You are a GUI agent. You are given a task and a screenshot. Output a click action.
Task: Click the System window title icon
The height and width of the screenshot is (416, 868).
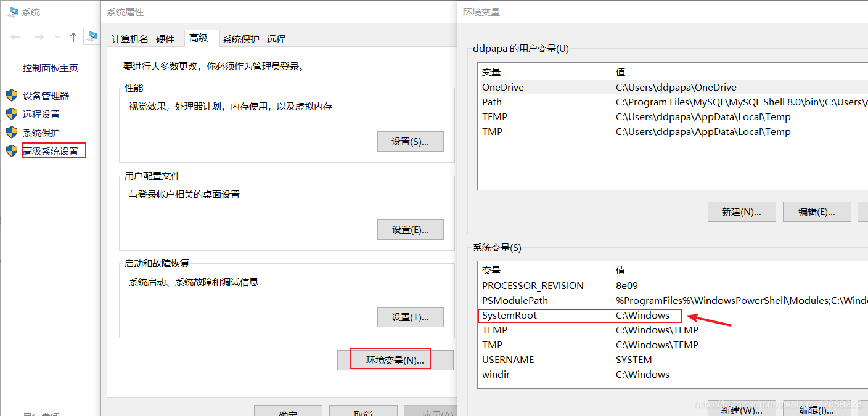click(x=12, y=12)
